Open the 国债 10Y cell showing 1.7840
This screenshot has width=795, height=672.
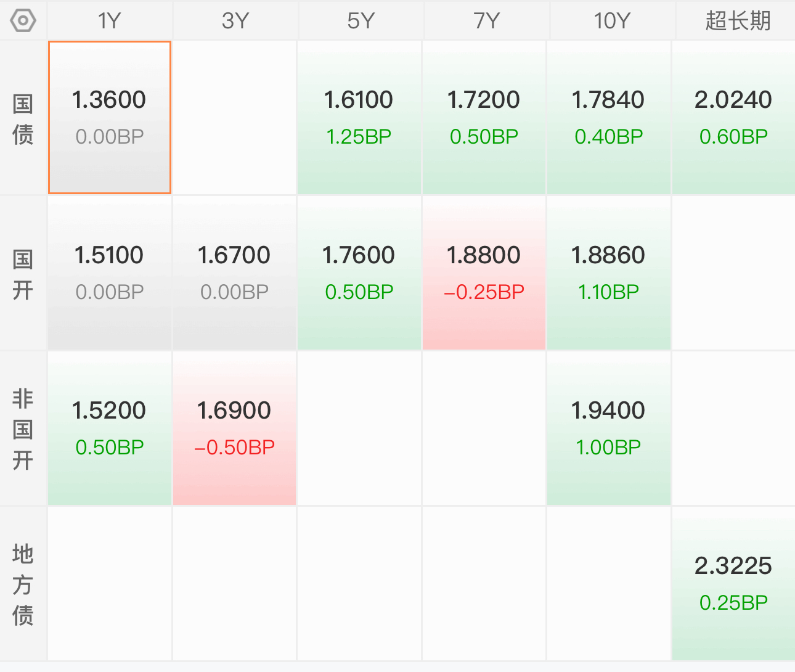(x=609, y=118)
